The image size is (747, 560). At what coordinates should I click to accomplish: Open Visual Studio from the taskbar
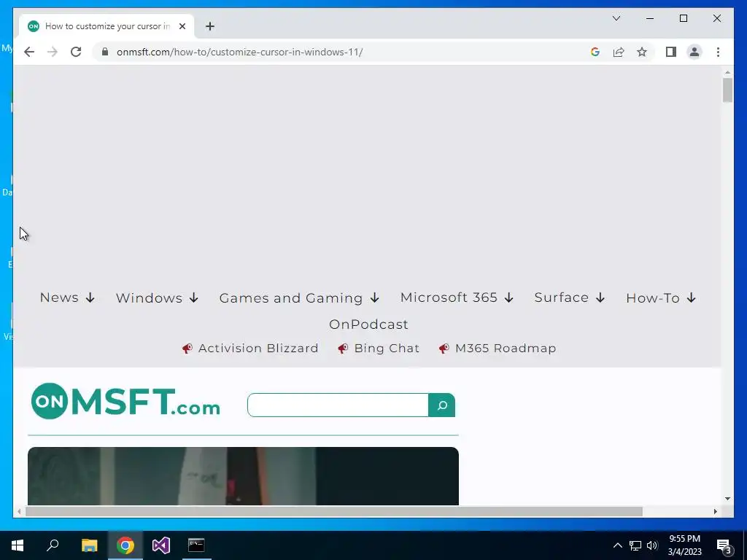[161, 545]
